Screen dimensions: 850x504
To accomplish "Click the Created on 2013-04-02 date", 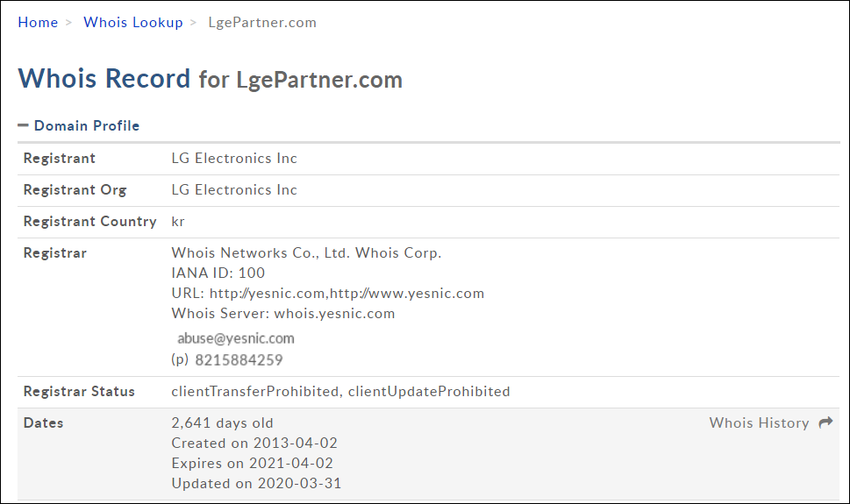I will pyautogui.click(x=254, y=444).
